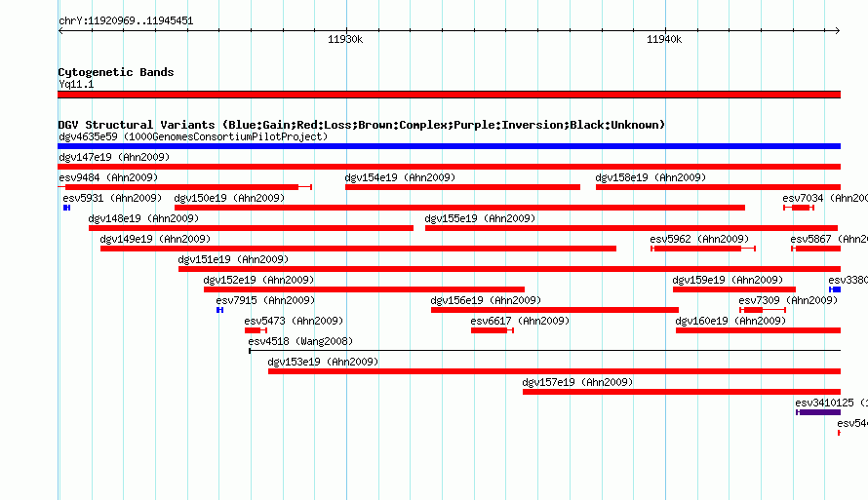
Task: Click the dgv4635e59 (1000GenomesConsortiumPilotProject) label
Action: (x=193, y=136)
